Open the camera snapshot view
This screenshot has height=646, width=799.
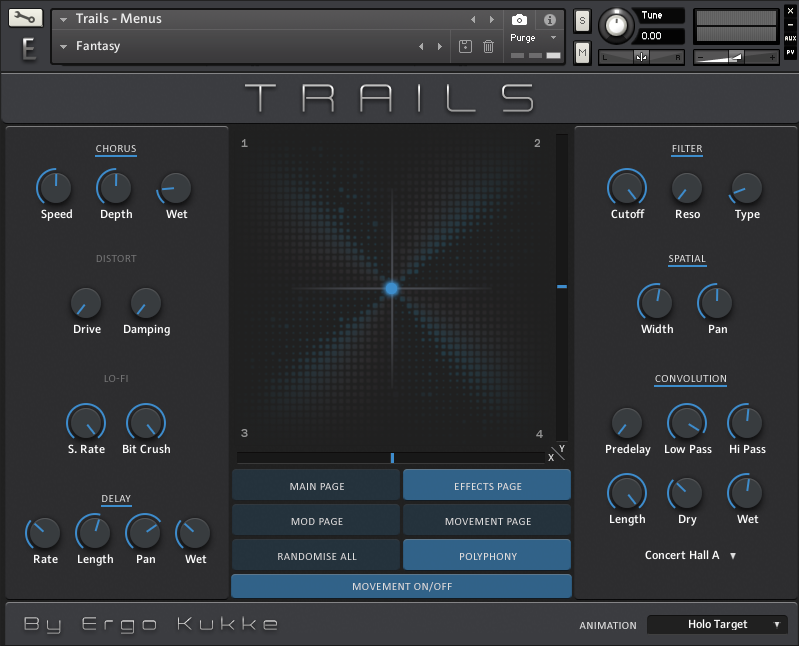pos(519,19)
